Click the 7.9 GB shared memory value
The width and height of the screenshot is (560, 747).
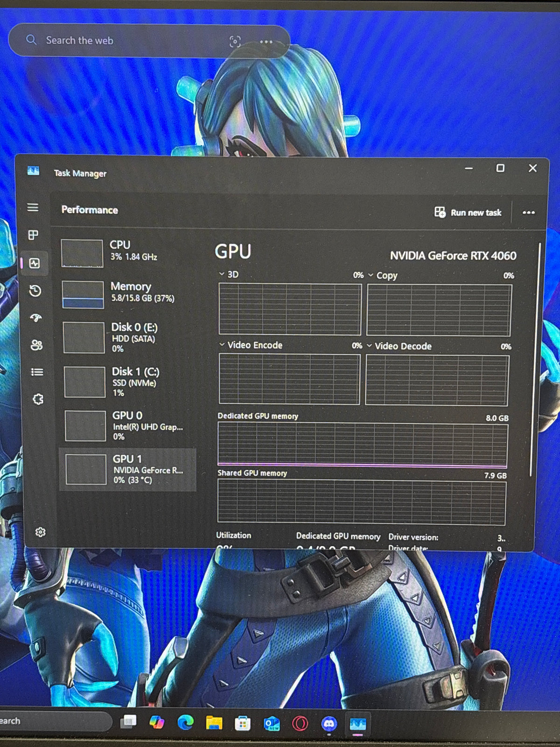[495, 475]
